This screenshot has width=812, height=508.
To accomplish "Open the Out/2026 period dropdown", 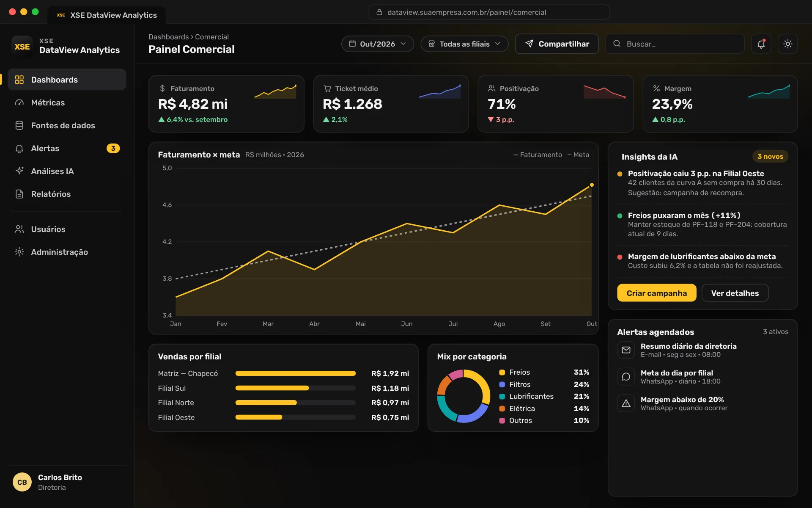I will [377, 44].
